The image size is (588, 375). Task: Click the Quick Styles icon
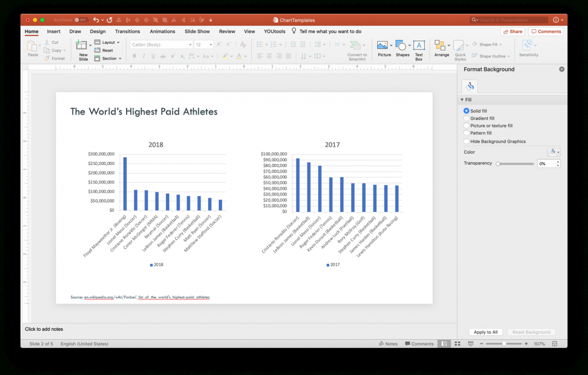pyautogui.click(x=458, y=46)
